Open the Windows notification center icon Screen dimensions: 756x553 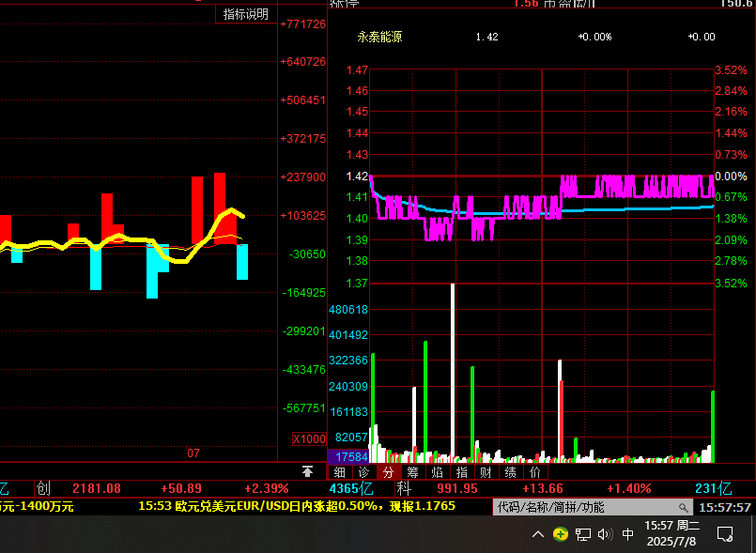tap(725, 534)
